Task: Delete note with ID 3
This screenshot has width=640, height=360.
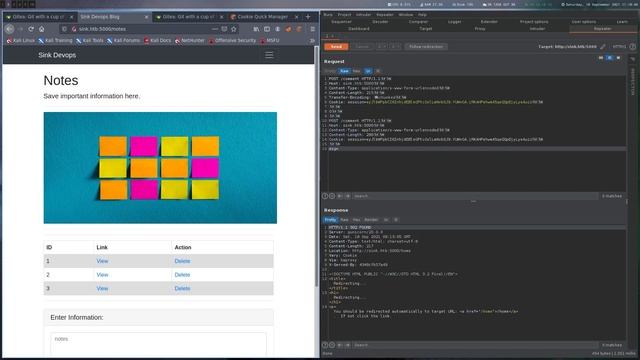Action: coord(182,288)
